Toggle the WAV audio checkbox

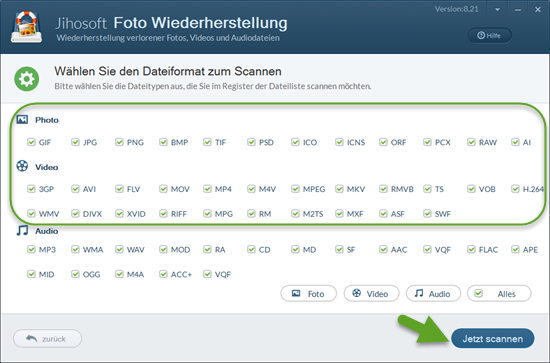point(119,249)
